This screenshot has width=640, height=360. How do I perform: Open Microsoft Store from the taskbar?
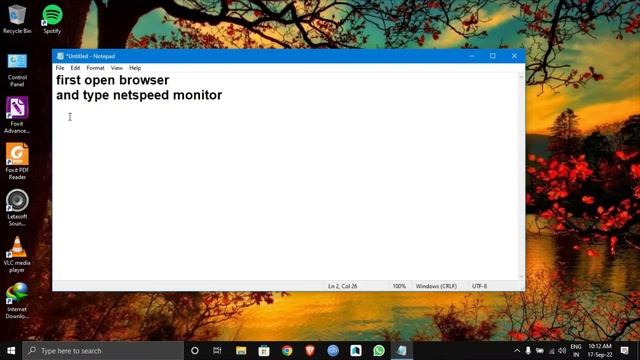point(264,351)
